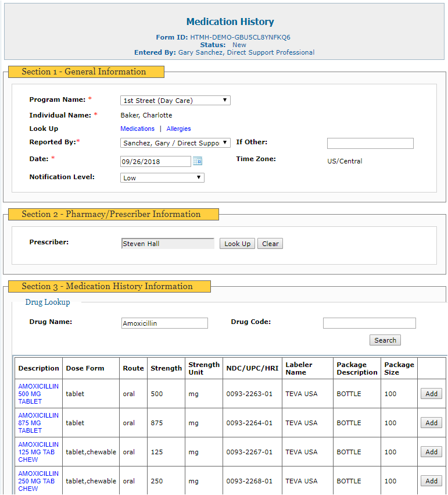Add Amoxicillin 250 MG Tab Chew
Screen dimensions: 448x495
pyautogui.click(x=431, y=481)
